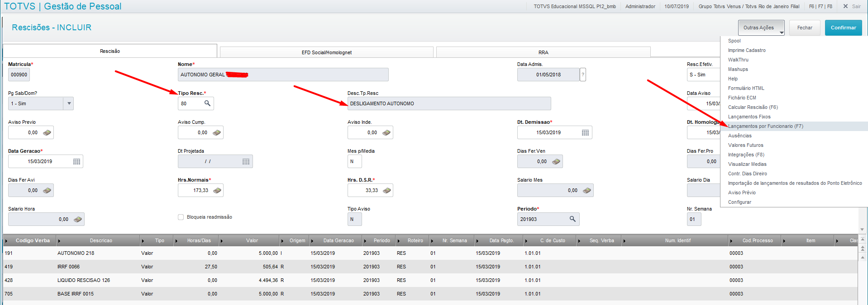Select Integrações (F8) menu entry
The image size is (868, 305).
click(x=794, y=155)
